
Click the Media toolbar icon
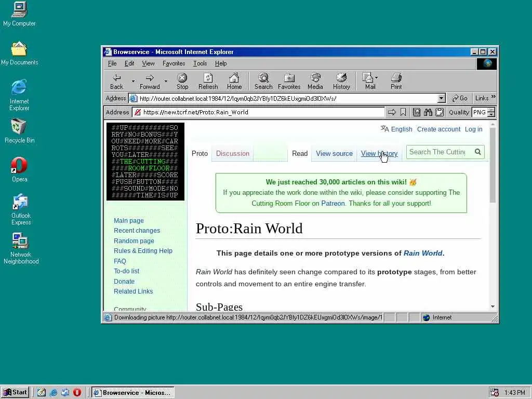click(315, 82)
